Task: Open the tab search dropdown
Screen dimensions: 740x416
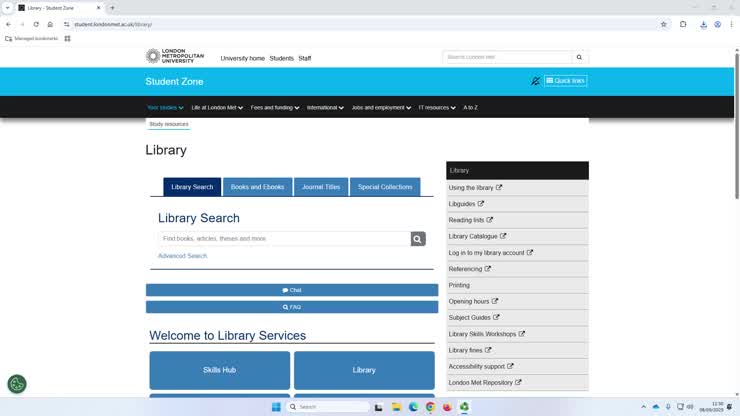Action: (x=7, y=8)
